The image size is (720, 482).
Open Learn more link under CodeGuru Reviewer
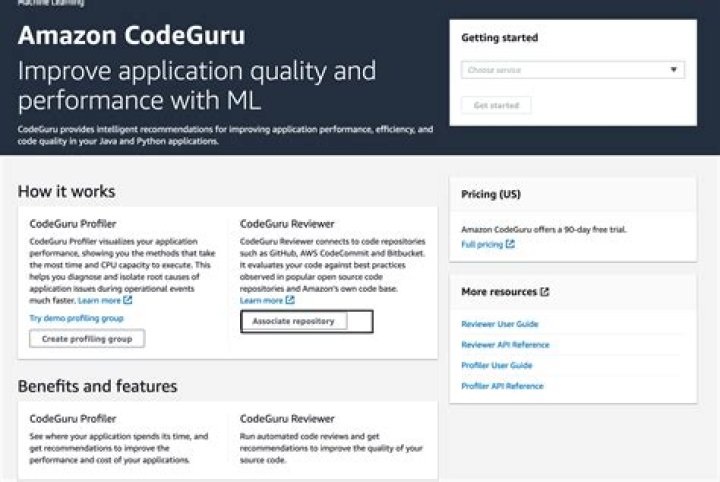pyautogui.click(x=261, y=301)
